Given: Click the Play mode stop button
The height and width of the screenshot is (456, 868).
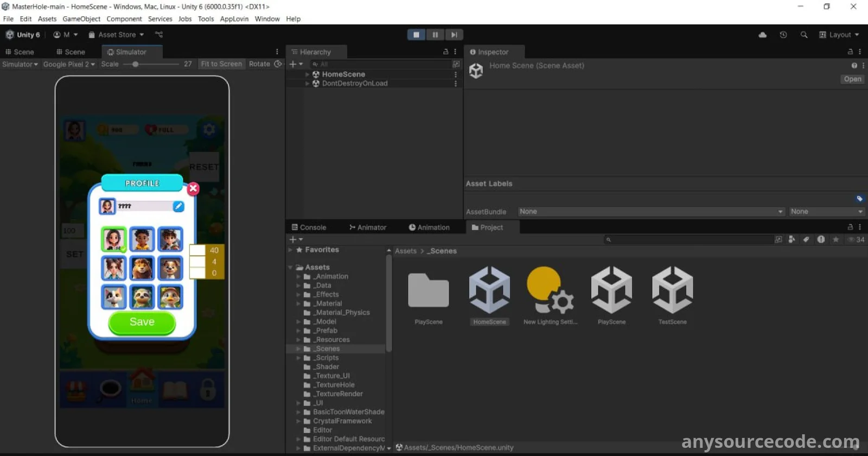Looking at the screenshot, I should 416,35.
